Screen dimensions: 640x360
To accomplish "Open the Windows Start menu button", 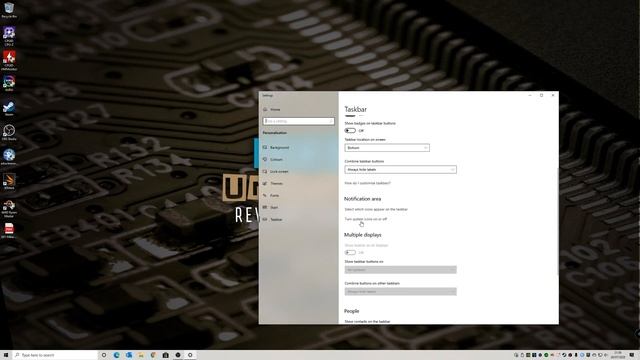I will tap(6, 355).
